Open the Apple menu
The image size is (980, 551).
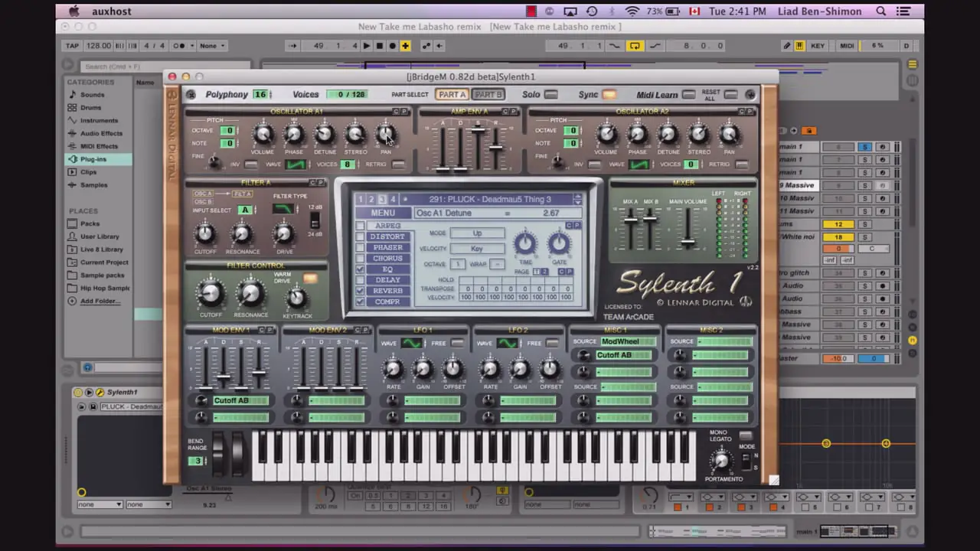[73, 11]
